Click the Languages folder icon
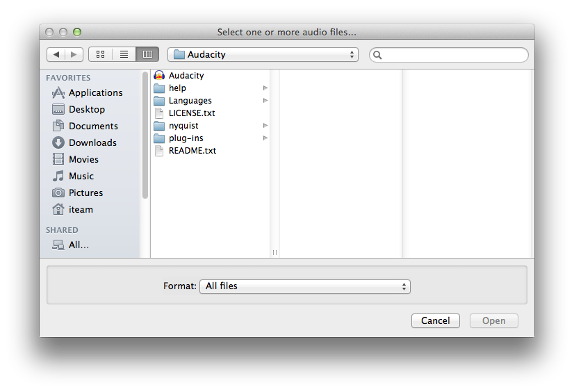The height and width of the screenshot is (392, 574). (159, 101)
